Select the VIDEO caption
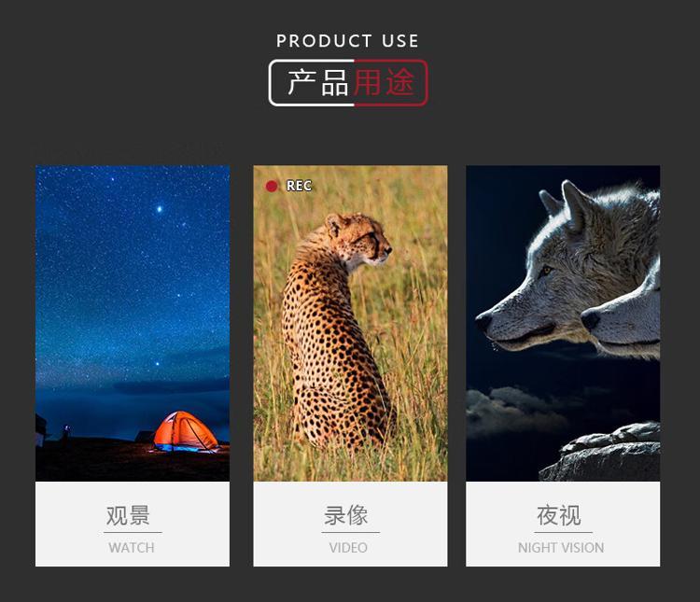Viewport: 700px width, 602px height. [348, 548]
